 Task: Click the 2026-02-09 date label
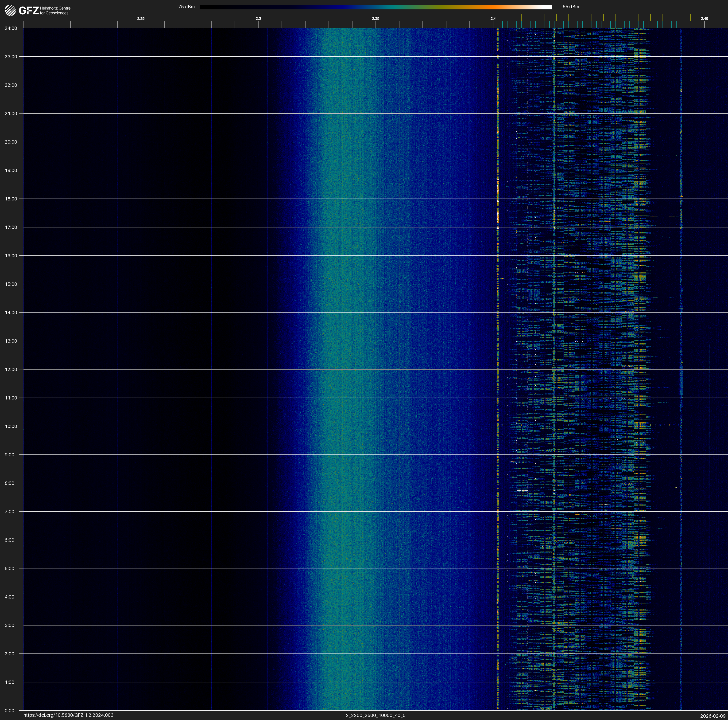point(713,716)
